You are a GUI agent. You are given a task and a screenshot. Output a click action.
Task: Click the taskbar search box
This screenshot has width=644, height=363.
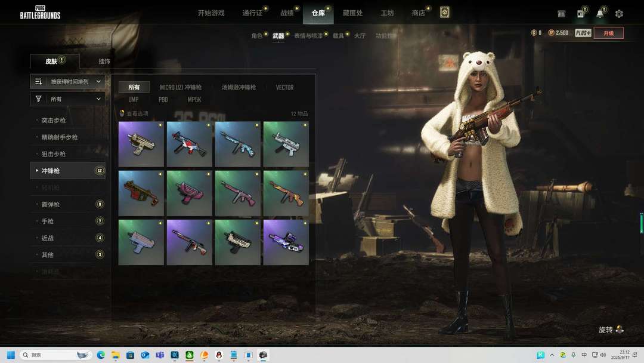tap(55, 355)
